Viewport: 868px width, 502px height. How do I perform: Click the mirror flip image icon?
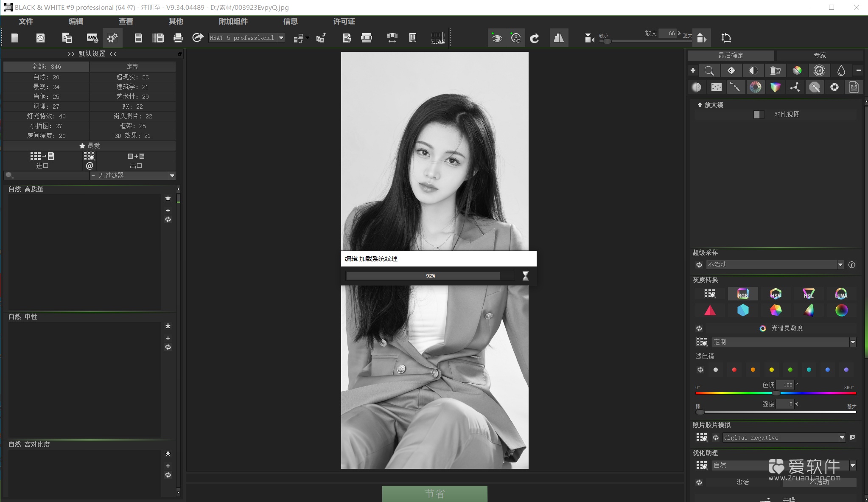(559, 38)
